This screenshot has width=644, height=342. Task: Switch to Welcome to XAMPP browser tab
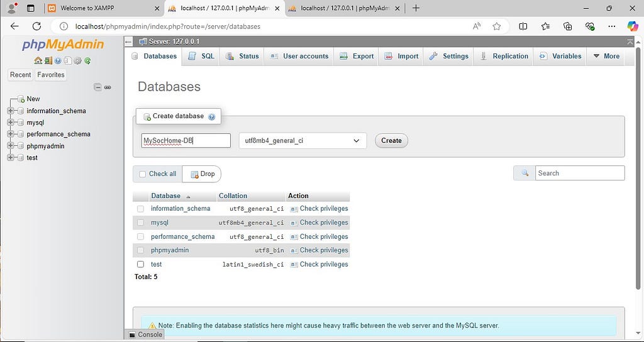103,8
